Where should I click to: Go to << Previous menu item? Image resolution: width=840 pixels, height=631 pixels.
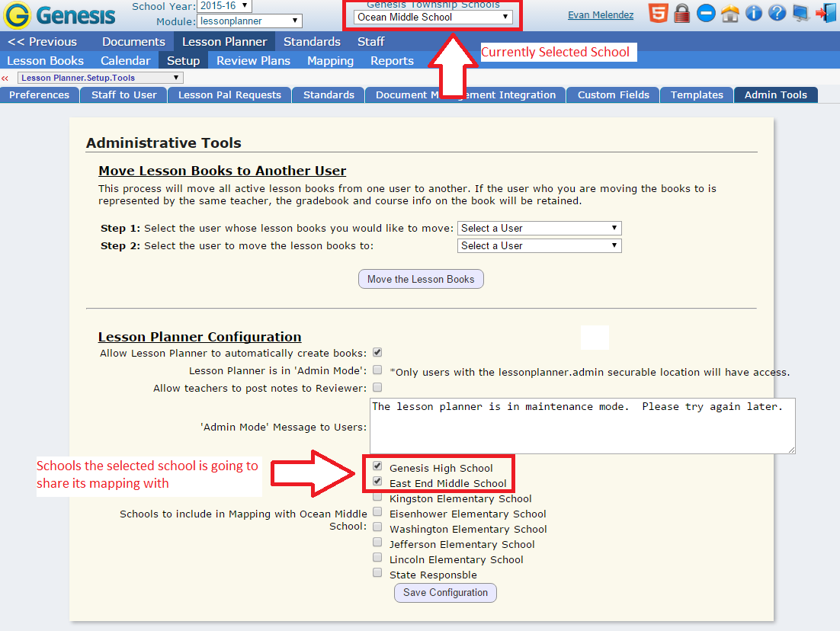[43, 42]
